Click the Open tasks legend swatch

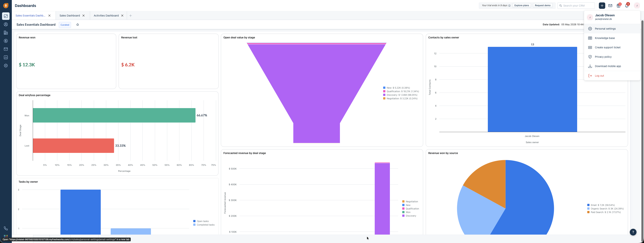pyautogui.click(x=194, y=221)
